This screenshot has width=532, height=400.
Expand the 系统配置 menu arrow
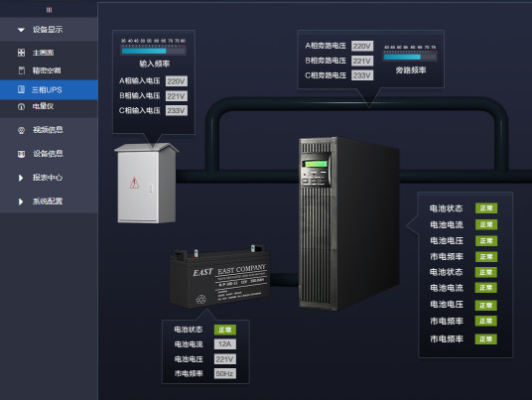coord(21,201)
